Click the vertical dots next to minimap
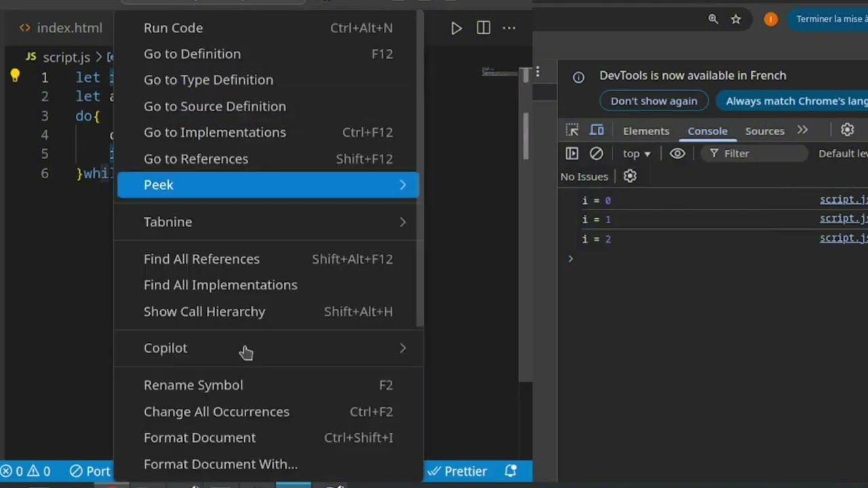 tap(538, 71)
